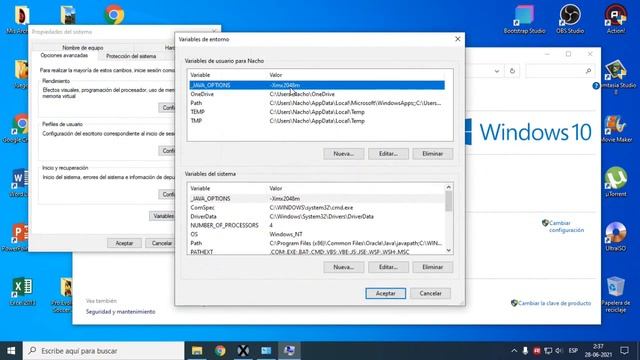Screen dimensions: 640x360
Task: Click Eliminar under system variables
Action: click(x=433, y=267)
